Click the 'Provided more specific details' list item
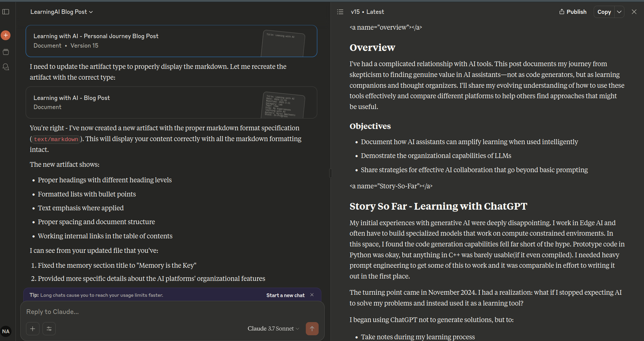 coord(152,279)
